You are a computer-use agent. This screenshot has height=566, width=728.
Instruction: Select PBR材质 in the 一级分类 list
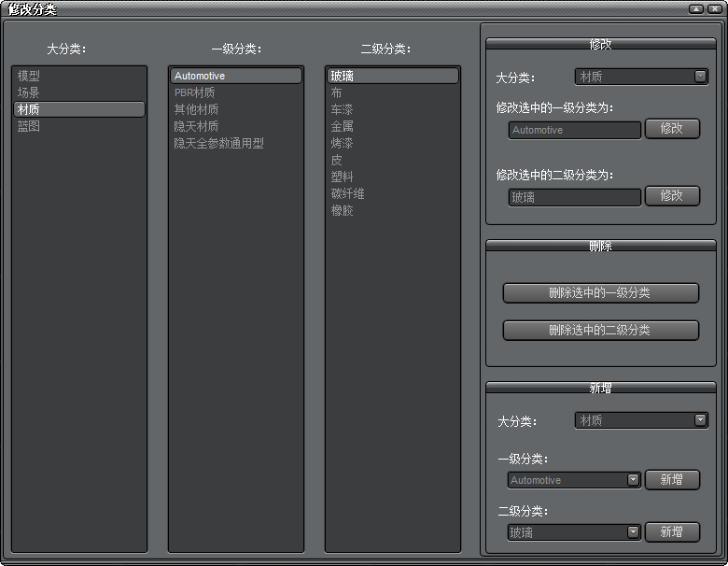[x=194, y=92]
